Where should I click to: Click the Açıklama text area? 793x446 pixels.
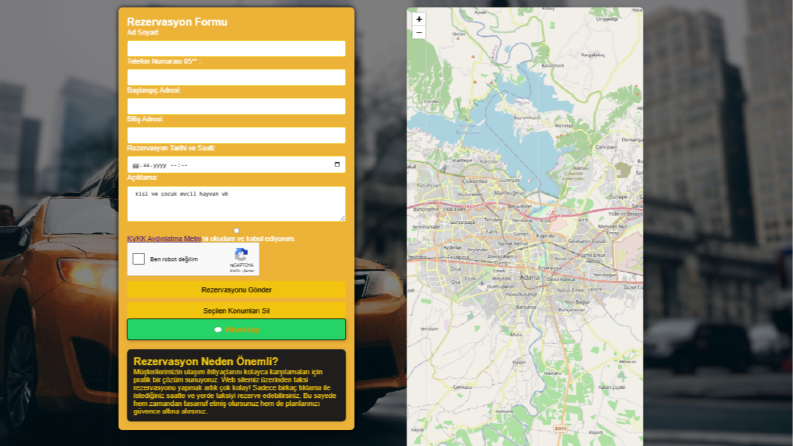point(236,204)
